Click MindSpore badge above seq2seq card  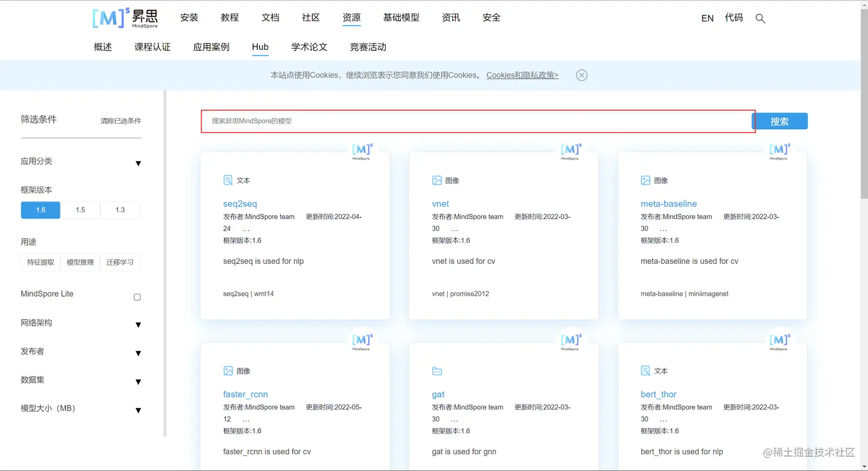click(362, 151)
